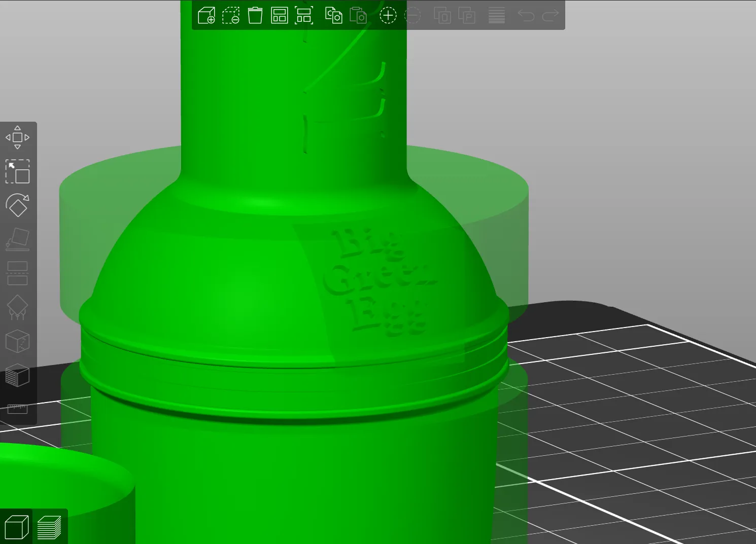Viewport: 756px width, 544px height.
Task: Click the Arrange objects icon
Action: pyautogui.click(x=280, y=15)
